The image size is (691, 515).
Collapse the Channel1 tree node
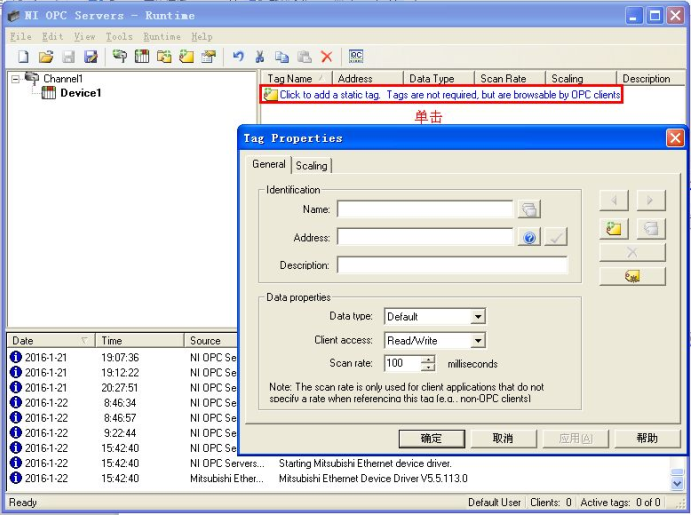click(x=16, y=79)
